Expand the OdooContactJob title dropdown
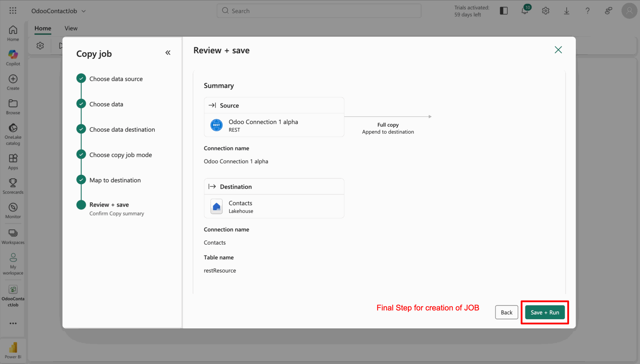 [84, 11]
